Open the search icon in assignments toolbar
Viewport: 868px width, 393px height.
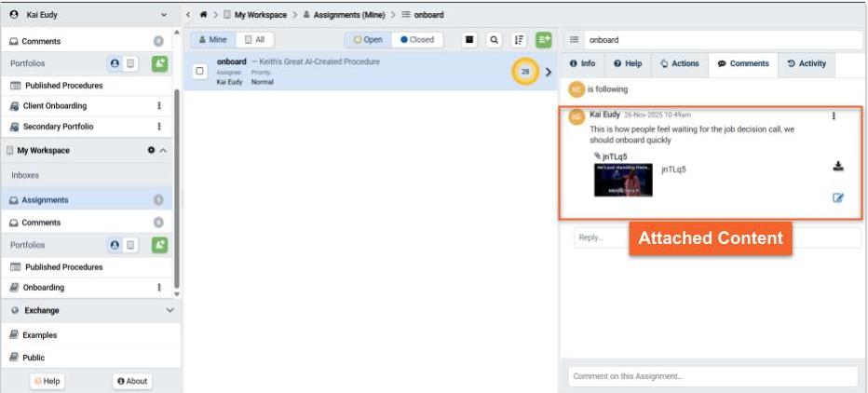tap(494, 40)
